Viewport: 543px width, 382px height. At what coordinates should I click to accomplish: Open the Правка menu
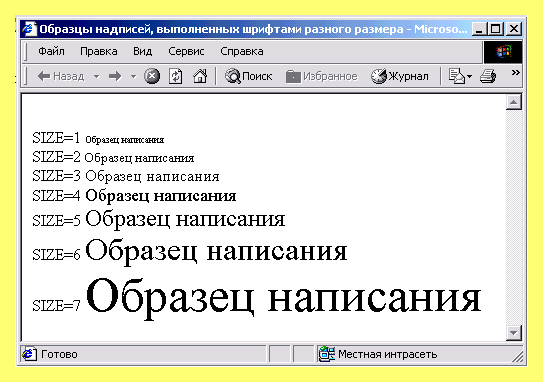point(99,51)
